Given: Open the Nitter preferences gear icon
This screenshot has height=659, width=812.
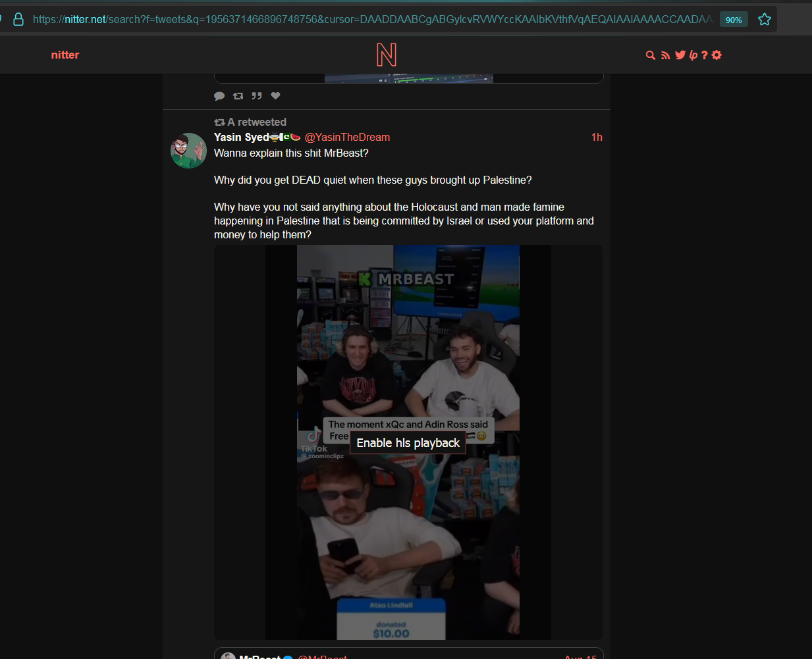Looking at the screenshot, I should (x=717, y=55).
